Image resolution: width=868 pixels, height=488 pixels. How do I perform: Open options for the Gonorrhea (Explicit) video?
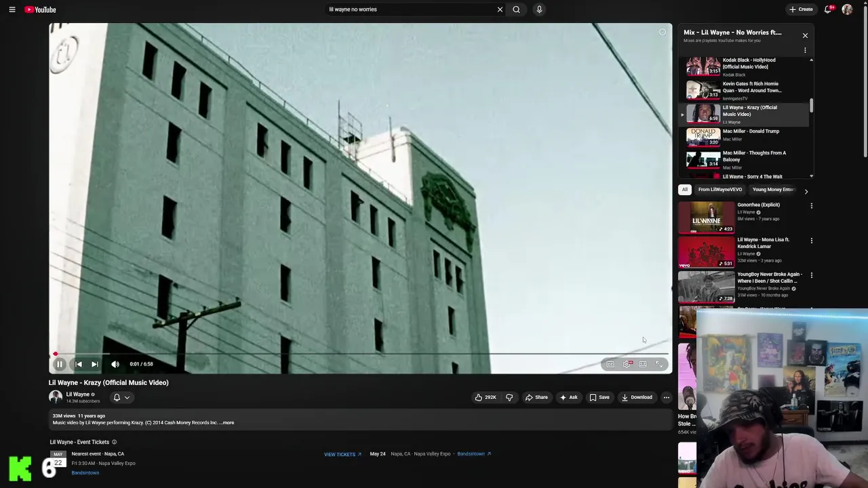click(811, 205)
